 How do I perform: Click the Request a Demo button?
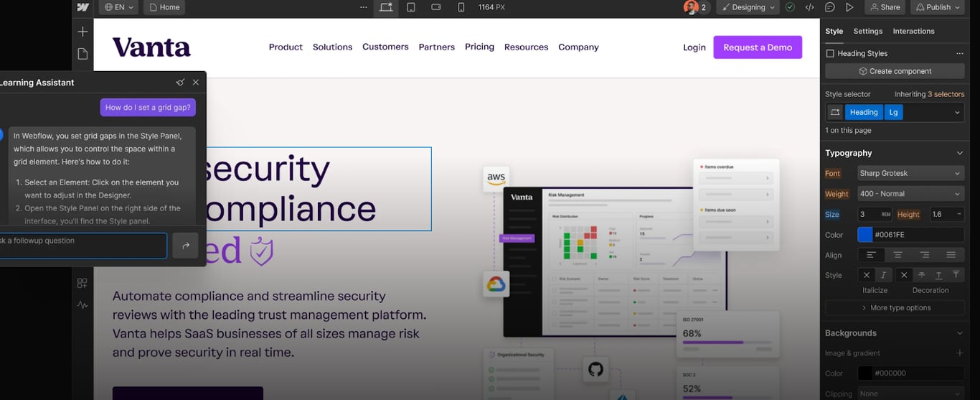[x=758, y=47]
